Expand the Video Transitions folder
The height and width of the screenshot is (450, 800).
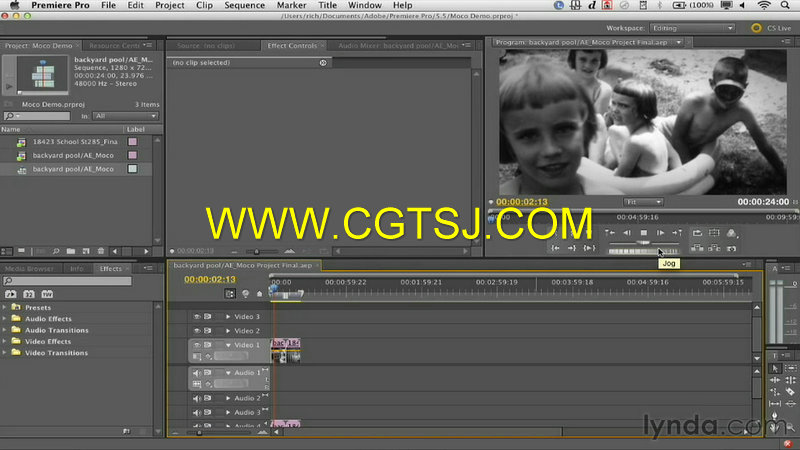(x=5, y=353)
